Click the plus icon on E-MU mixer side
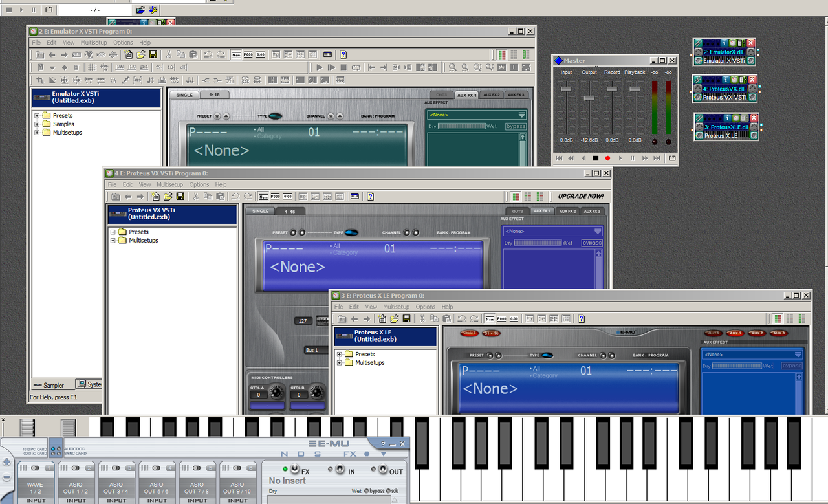This screenshot has width=828, height=504. pos(6,462)
